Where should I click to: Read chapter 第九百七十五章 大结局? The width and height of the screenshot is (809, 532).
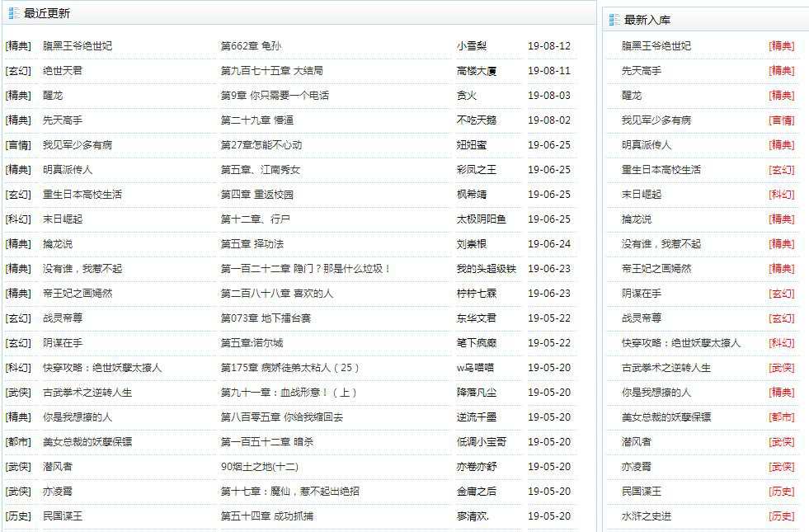point(272,71)
